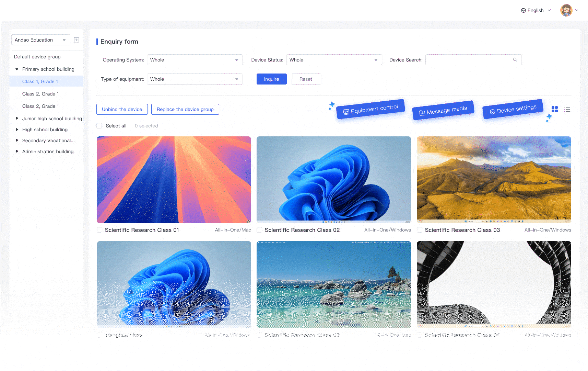588x371 pixels.
Task: Open Scientific Research Class 01 screen thumbnail
Action: [x=174, y=180]
